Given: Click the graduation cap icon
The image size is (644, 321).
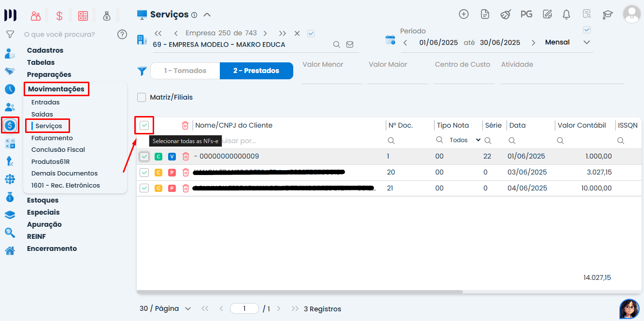Looking at the screenshot, I should (x=607, y=15).
